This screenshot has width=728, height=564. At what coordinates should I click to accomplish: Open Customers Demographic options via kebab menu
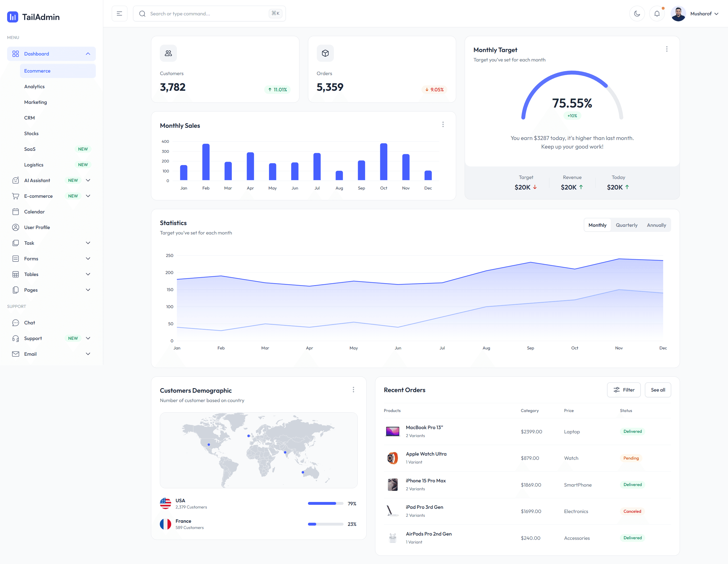click(x=353, y=390)
